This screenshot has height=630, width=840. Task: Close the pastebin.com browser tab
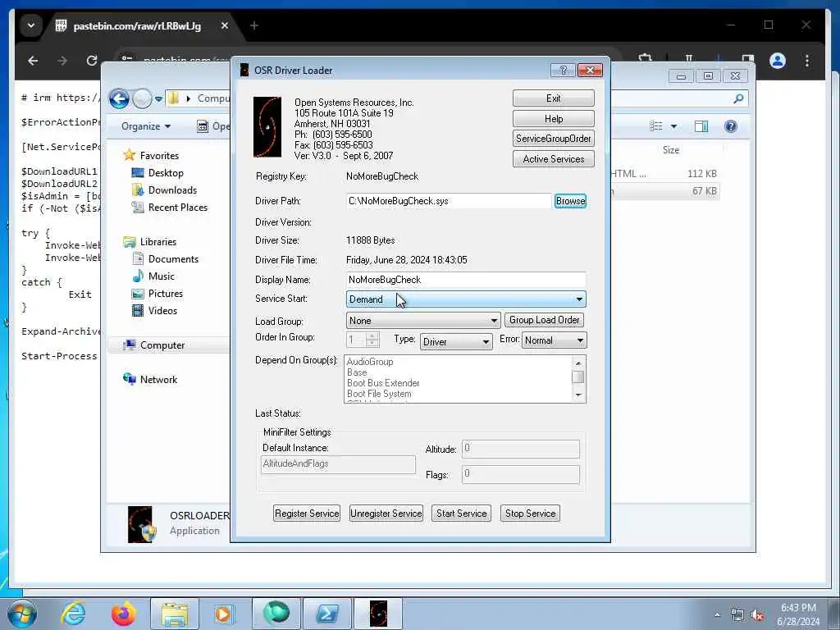(225, 25)
